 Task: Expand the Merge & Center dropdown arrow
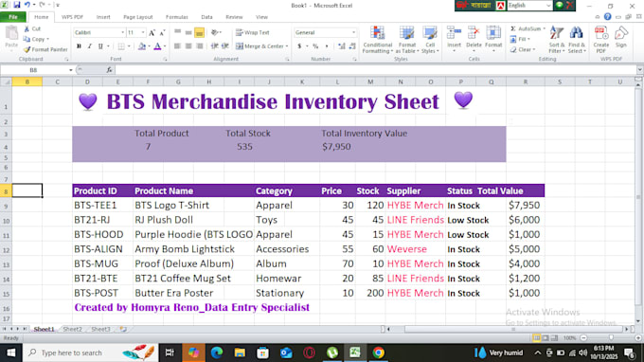point(287,46)
